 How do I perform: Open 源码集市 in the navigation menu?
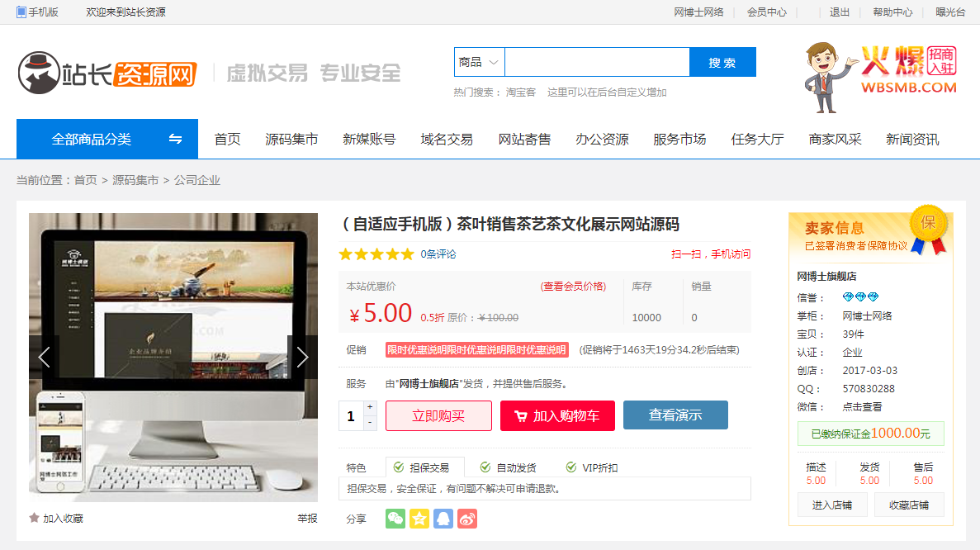291,139
